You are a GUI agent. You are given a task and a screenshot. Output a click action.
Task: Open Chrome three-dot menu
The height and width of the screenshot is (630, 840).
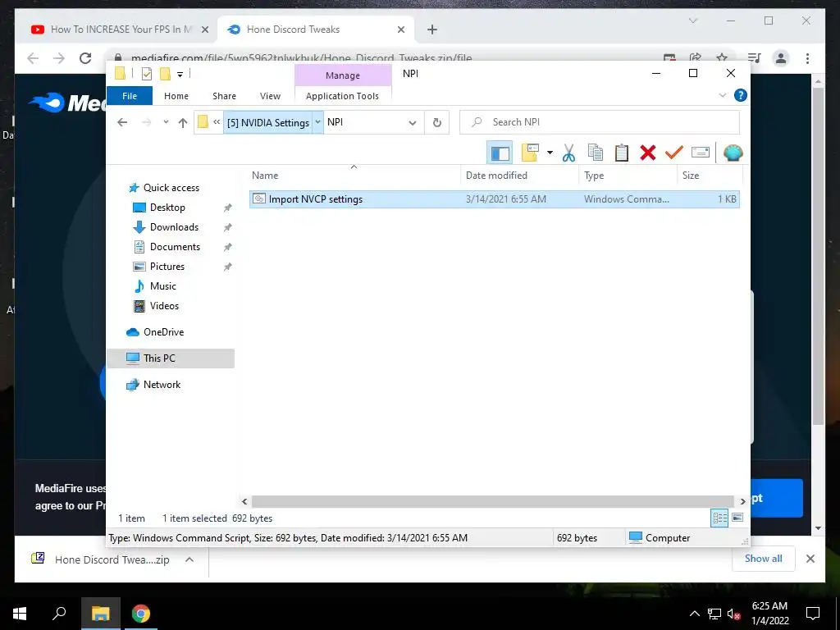[807, 58]
